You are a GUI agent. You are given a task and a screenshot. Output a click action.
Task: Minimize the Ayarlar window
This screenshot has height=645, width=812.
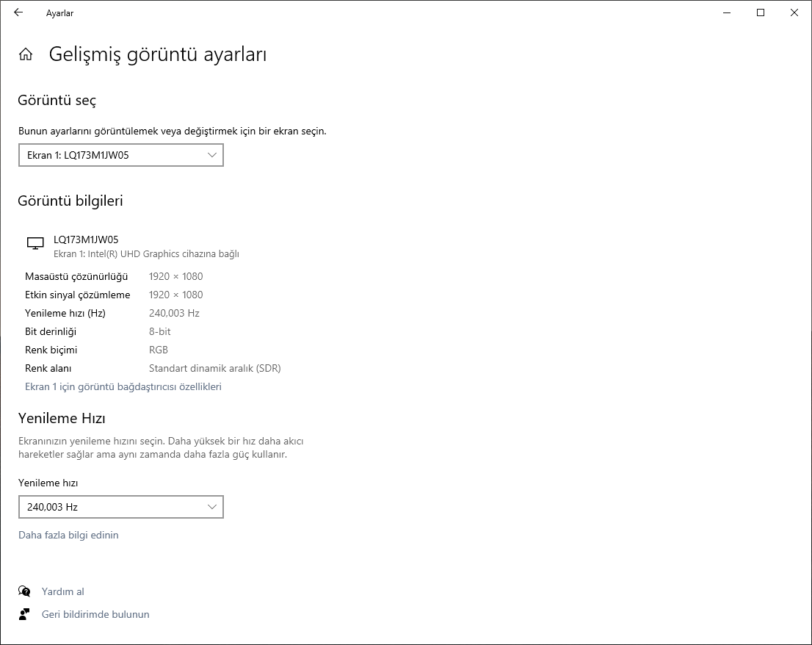[x=727, y=12]
